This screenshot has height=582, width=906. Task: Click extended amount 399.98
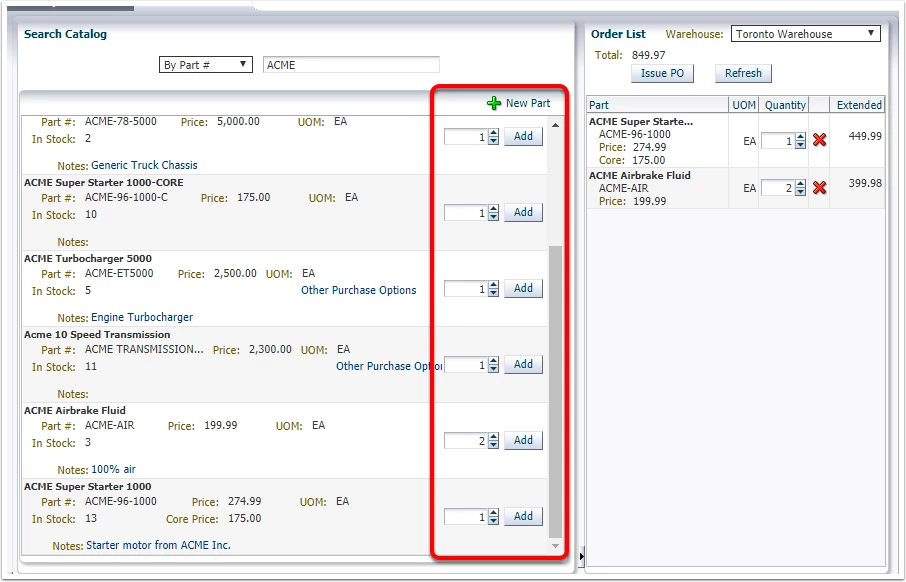[865, 183]
